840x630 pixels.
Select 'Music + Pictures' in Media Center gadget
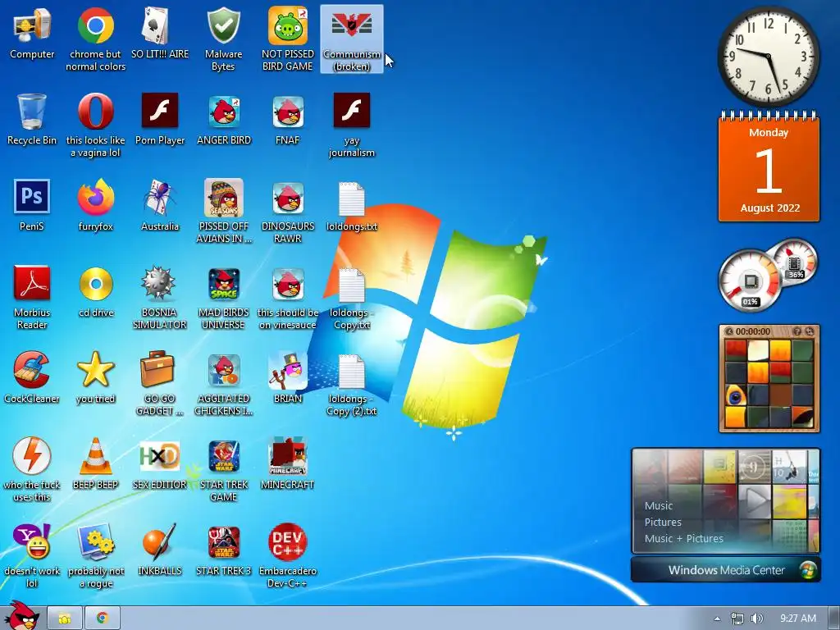(683, 538)
